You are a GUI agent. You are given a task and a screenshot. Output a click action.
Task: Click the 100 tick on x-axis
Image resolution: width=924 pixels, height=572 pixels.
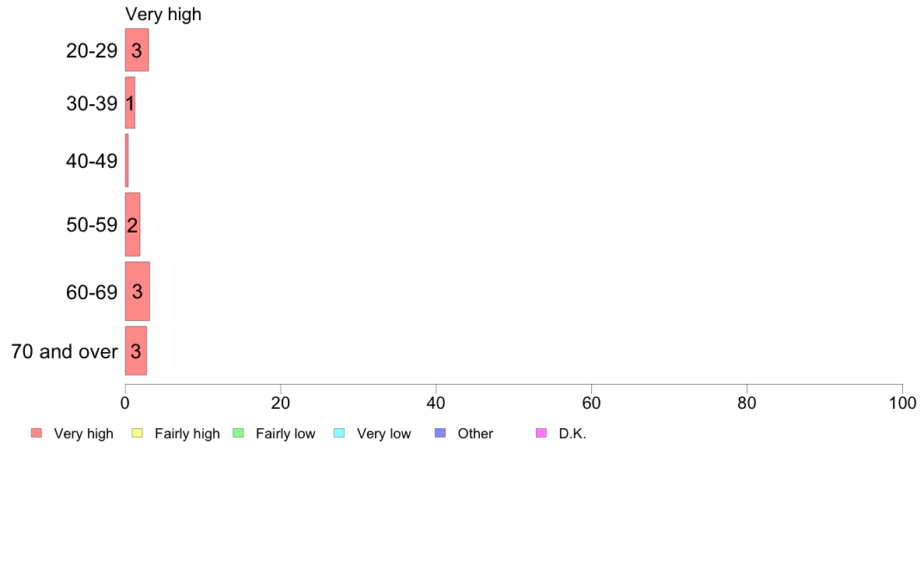point(902,403)
